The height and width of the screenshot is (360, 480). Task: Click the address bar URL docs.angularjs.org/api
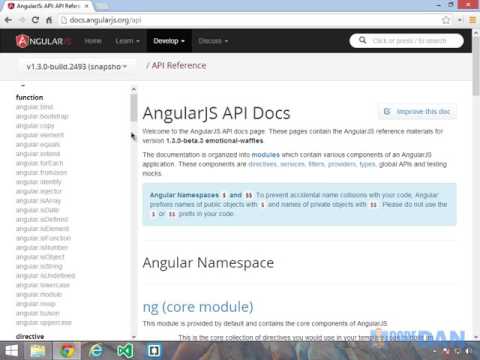coord(105,20)
